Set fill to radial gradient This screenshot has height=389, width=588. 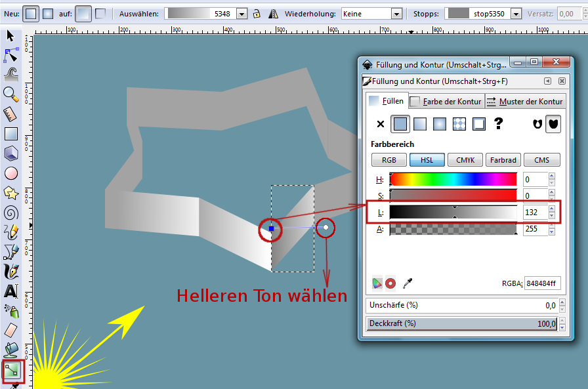click(x=439, y=124)
